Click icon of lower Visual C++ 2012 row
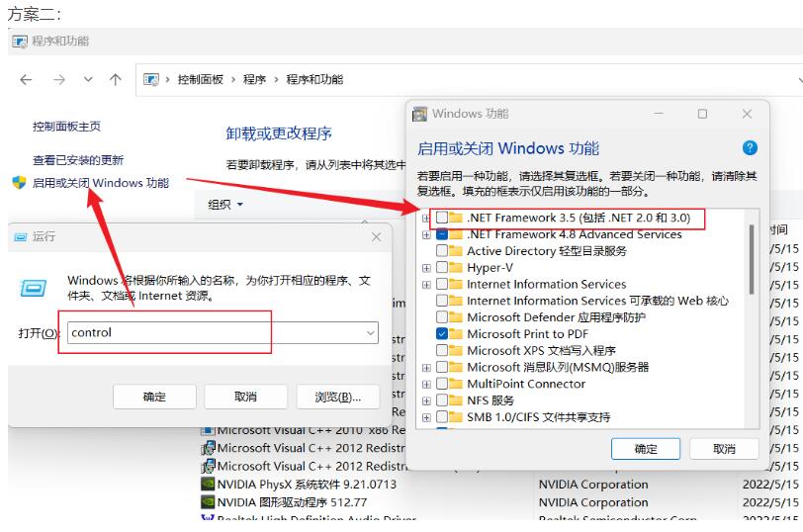Viewport: 803px width, 532px height. (x=208, y=466)
